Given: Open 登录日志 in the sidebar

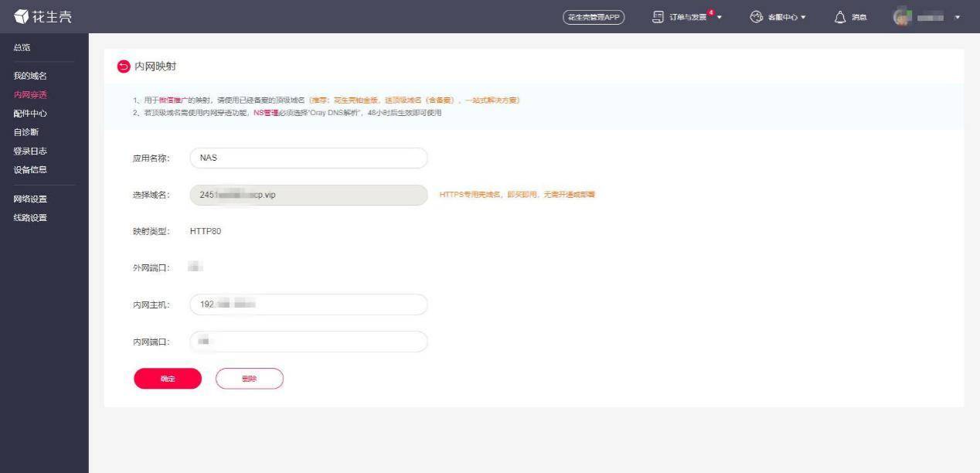Looking at the screenshot, I should coord(30,151).
